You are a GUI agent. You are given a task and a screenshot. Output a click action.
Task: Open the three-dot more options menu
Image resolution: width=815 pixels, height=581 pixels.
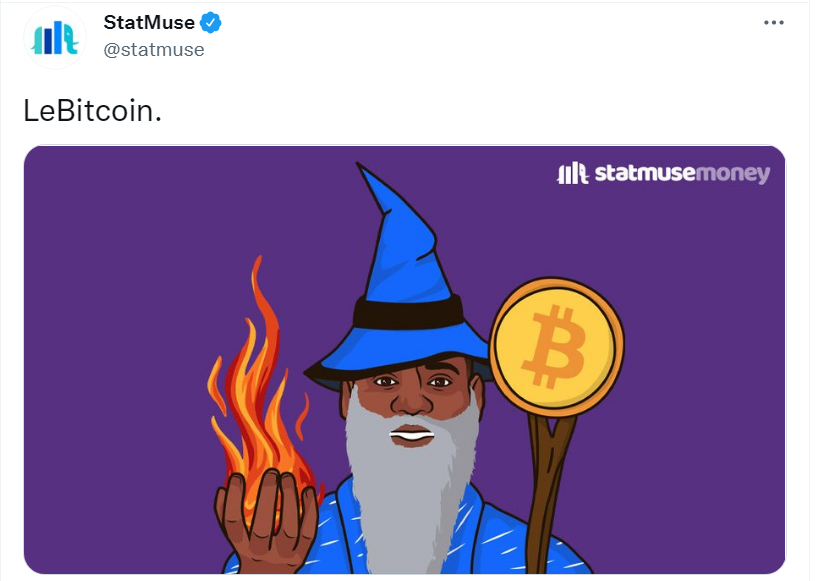click(773, 22)
